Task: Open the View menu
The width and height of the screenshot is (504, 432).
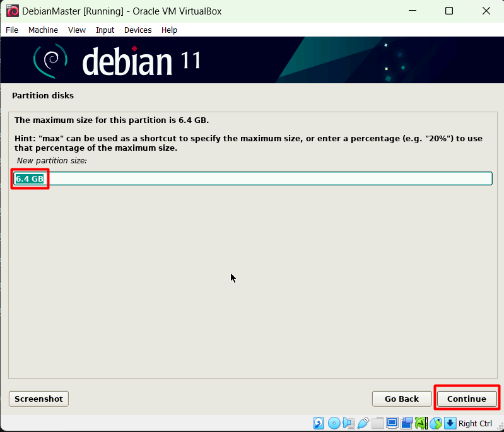Action: pos(77,30)
